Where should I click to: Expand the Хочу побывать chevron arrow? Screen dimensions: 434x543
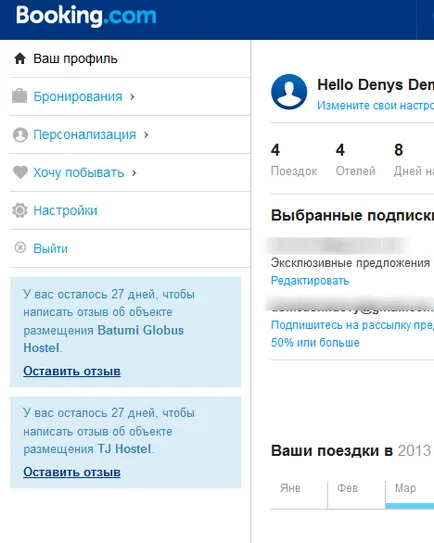(x=134, y=172)
